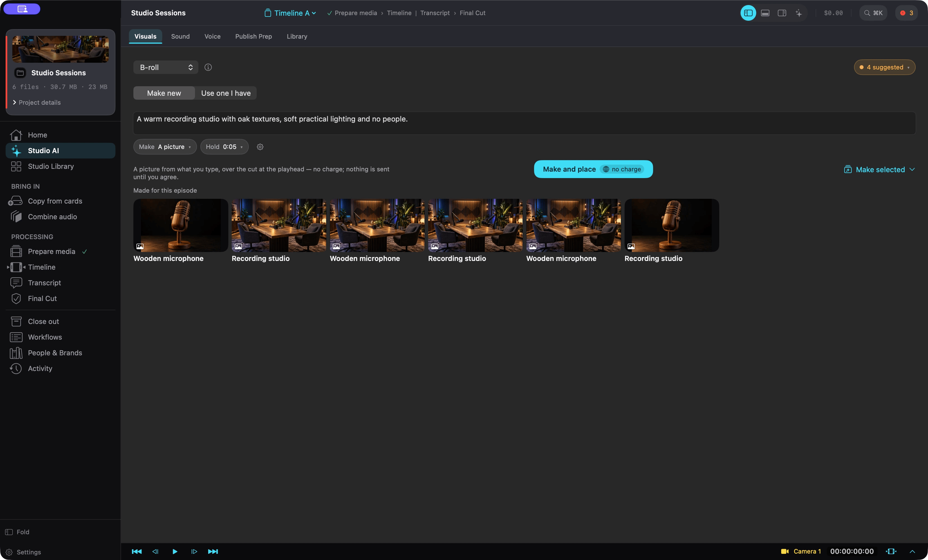This screenshot has height=560, width=928.
Task: Fold the sidebar
Action: coord(17,532)
